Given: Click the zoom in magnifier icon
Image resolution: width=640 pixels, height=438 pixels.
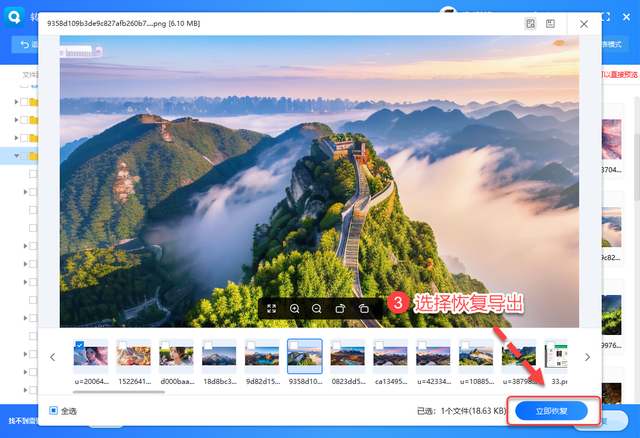Looking at the screenshot, I should pos(294,309).
